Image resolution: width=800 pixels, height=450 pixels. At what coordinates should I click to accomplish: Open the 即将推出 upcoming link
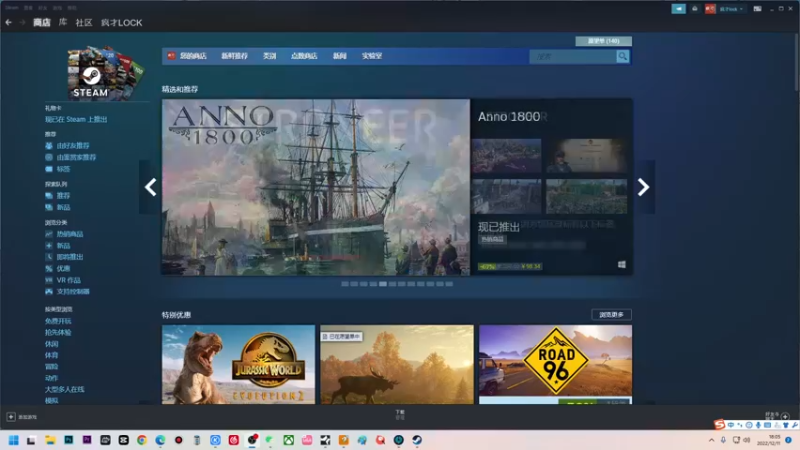pyautogui.click(x=70, y=257)
